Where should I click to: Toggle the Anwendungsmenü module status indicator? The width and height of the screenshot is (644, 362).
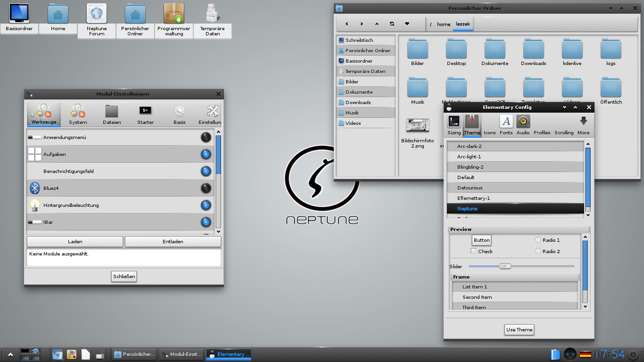point(206,137)
